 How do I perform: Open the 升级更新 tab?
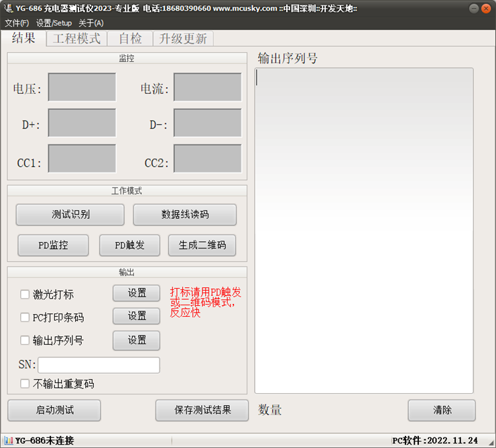183,39
